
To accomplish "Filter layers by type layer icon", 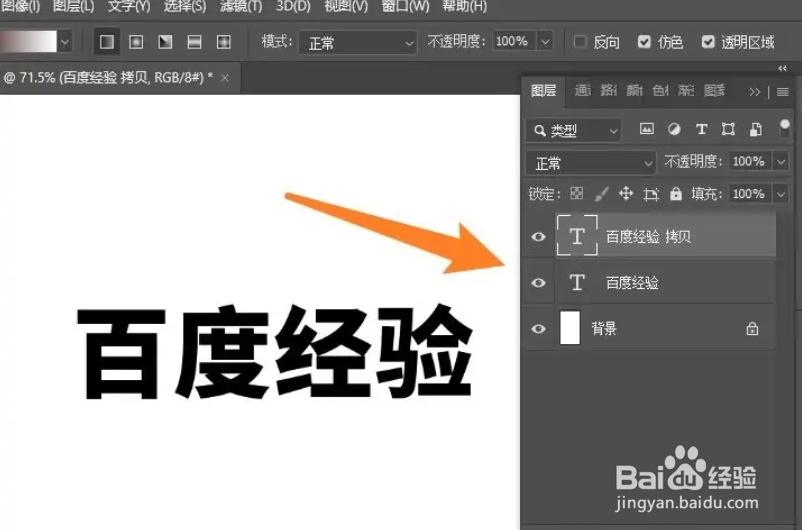I will [x=701, y=129].
